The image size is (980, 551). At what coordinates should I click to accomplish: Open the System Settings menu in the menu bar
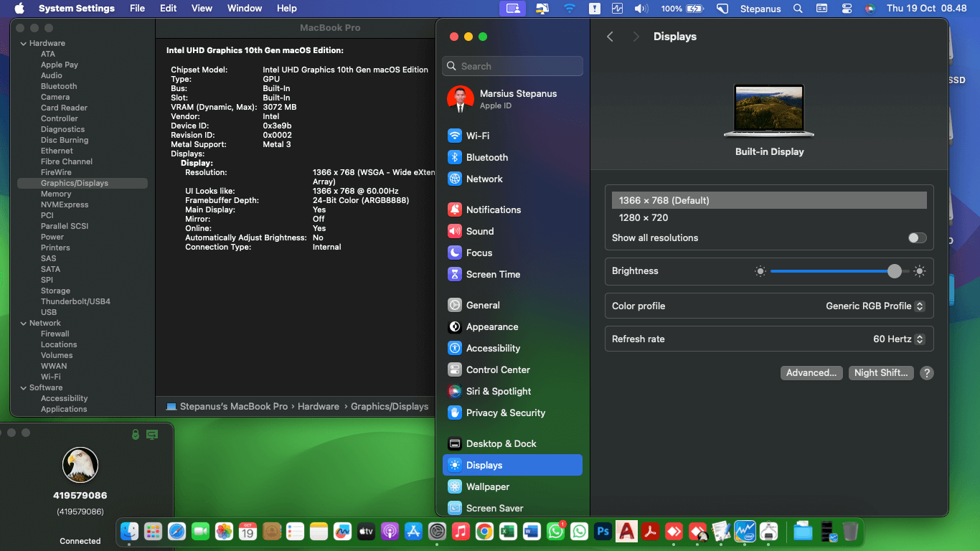77,9
